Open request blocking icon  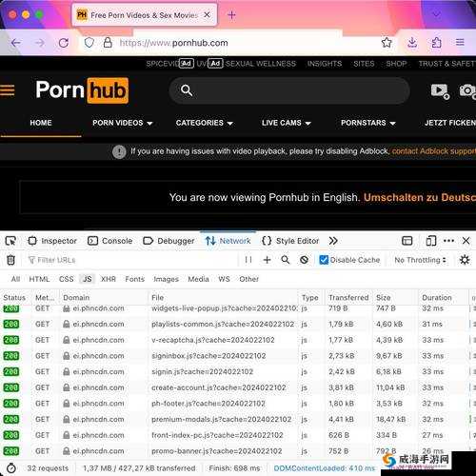click(x=304, y=260)
